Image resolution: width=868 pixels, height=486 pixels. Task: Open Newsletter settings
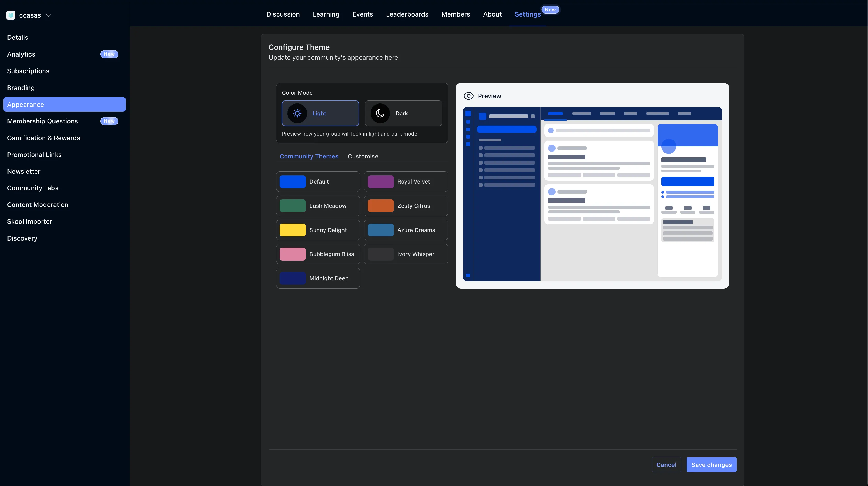click(64, 171)
